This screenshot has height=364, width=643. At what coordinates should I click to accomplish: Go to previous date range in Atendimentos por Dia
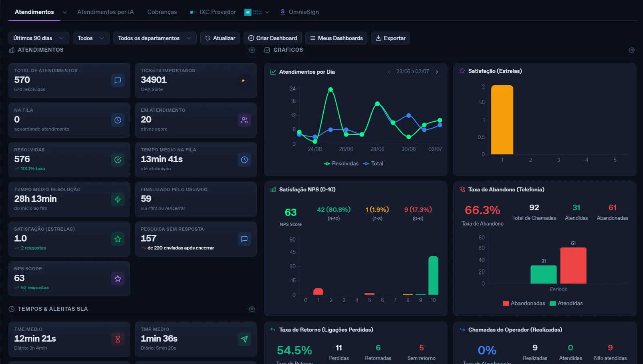pyautogui.click(x=389, y=72)
